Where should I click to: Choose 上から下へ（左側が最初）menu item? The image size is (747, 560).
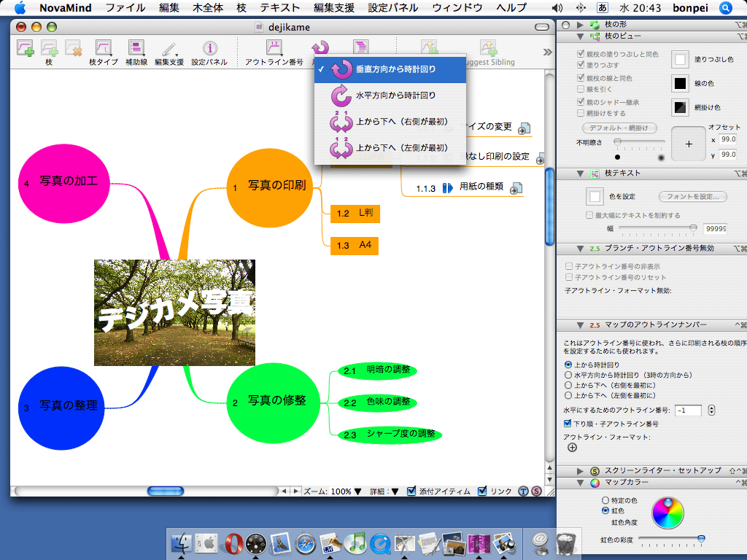(x=390, y=148)
